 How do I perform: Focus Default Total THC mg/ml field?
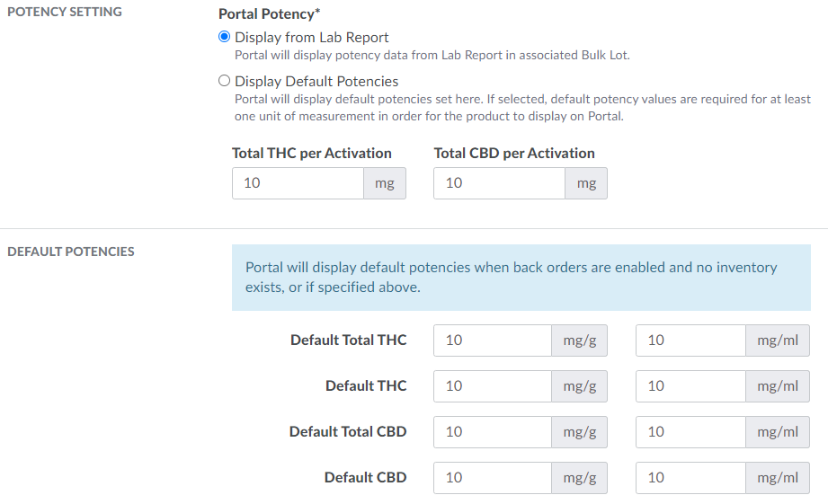tap(690, 340)
